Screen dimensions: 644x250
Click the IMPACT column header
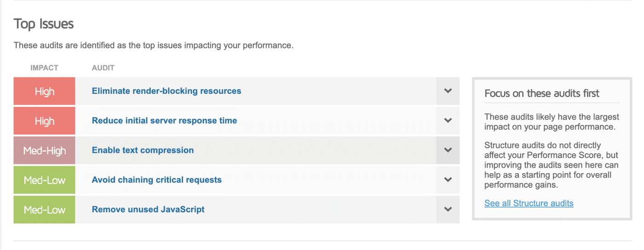[x=44, y=68]
